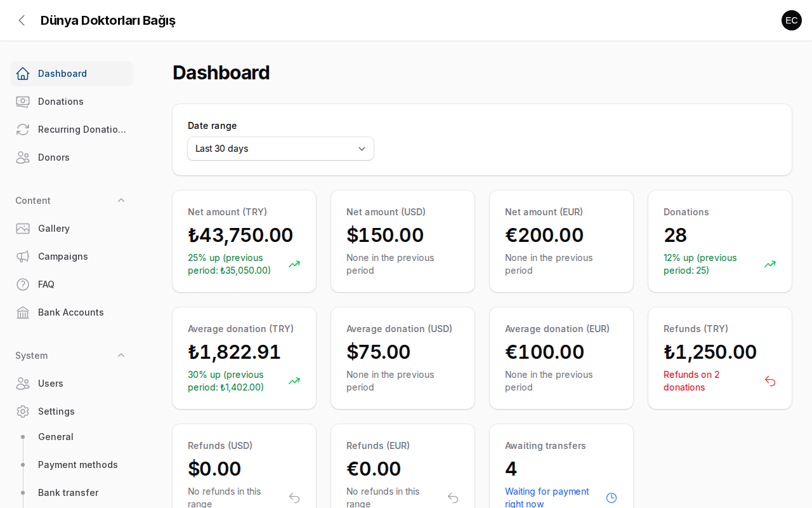Viewport: 812px width, 508px height.
Task: Click the Dashboard home icon in sidebar
Action: [x=23, y=74]
